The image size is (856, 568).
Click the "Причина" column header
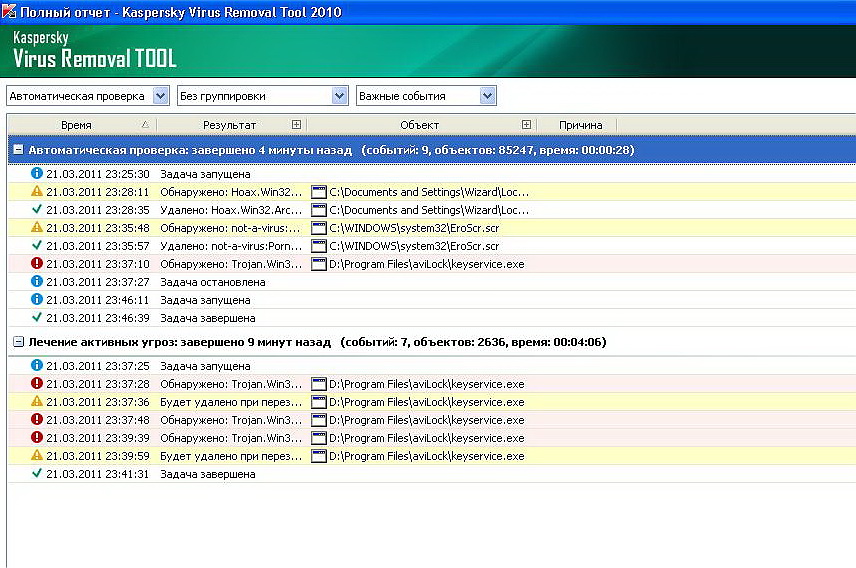click(x=580, y=125)
